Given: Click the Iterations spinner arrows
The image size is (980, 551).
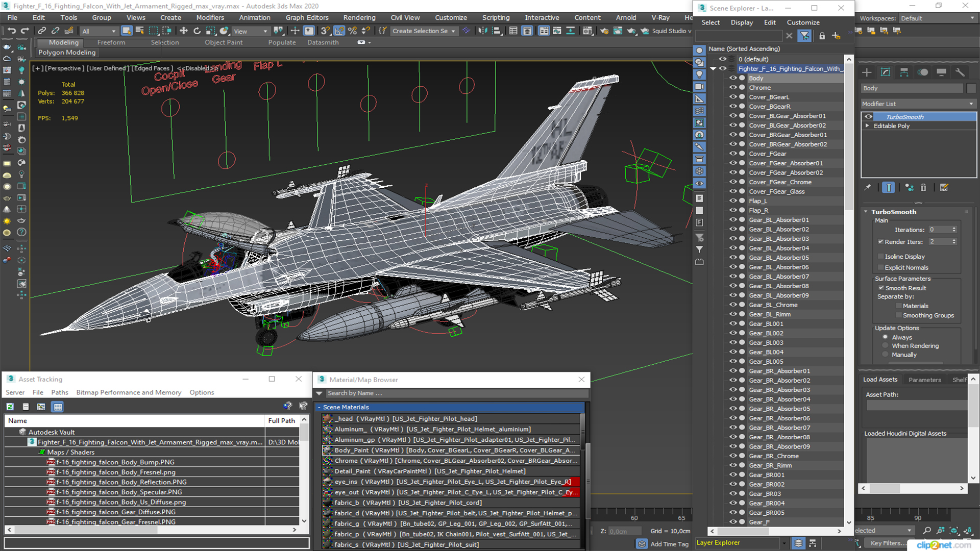Looking at the screenshot, I should [x=954, y=230].
